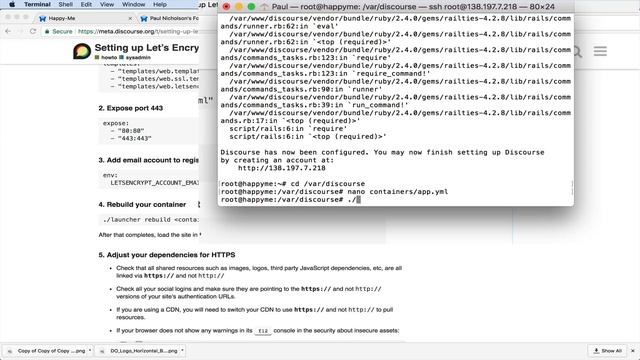640x360 pixels.
Task: Minimize the Terminal window
Action: tap(239, 7)
